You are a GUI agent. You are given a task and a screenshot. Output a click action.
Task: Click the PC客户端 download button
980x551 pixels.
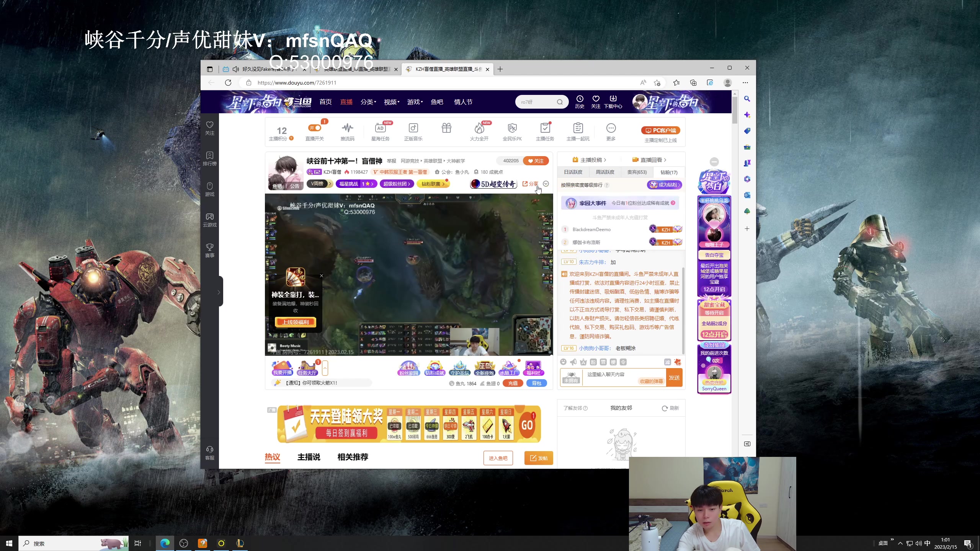point(660,130)
